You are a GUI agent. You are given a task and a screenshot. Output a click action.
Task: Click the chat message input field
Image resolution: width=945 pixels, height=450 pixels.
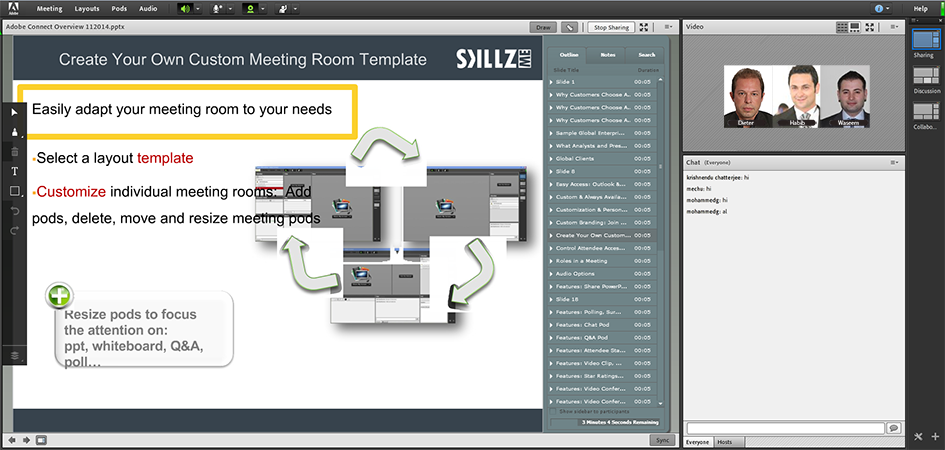click(x=785, y=428)
